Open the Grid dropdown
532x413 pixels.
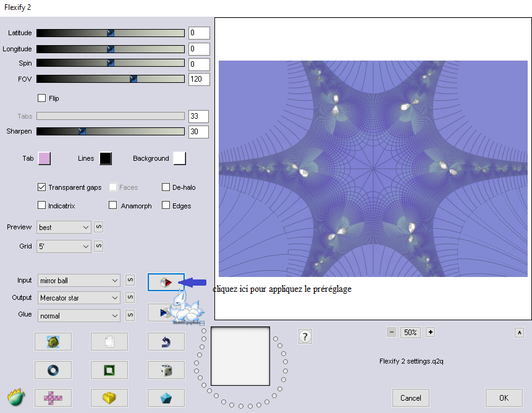(x=64, y=246)
